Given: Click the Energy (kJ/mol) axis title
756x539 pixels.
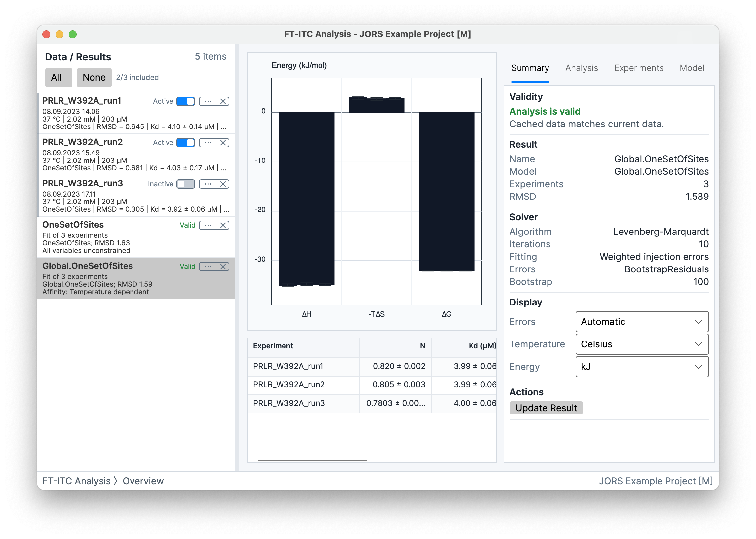Looking at the screenshot, I should click(x=299, y=66).
